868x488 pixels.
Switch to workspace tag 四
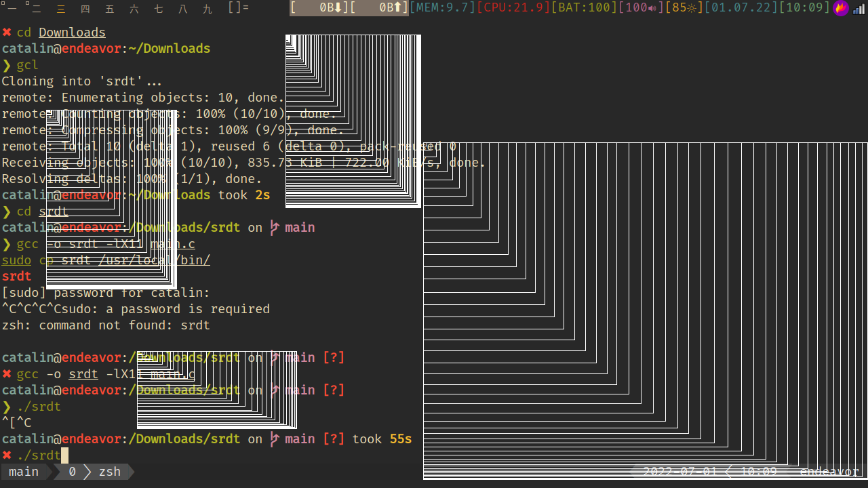click(x=85, y=8)
